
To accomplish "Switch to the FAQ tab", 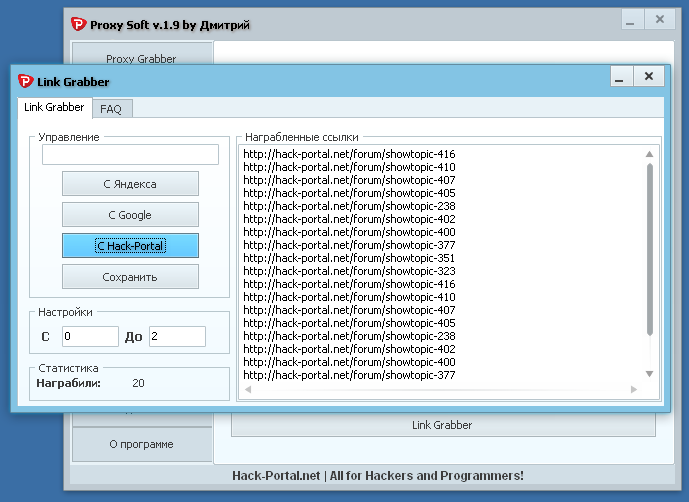I will pyautogui.click(x=111, y=109).
